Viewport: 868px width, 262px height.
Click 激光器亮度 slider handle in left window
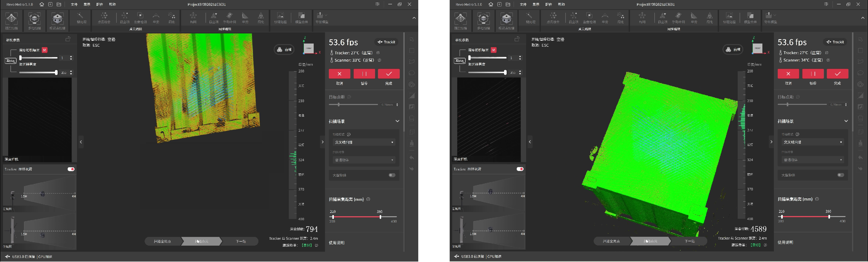tap(56, 72)
